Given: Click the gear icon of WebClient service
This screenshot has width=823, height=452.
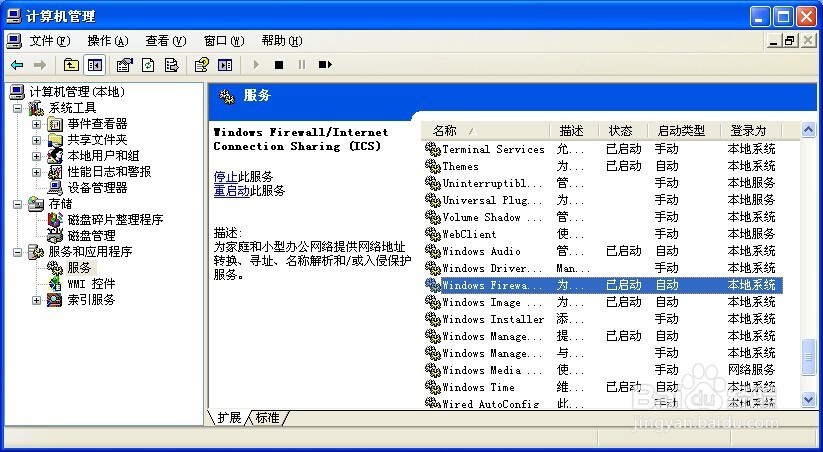Looking at the screenshot, I should (432, 234).
